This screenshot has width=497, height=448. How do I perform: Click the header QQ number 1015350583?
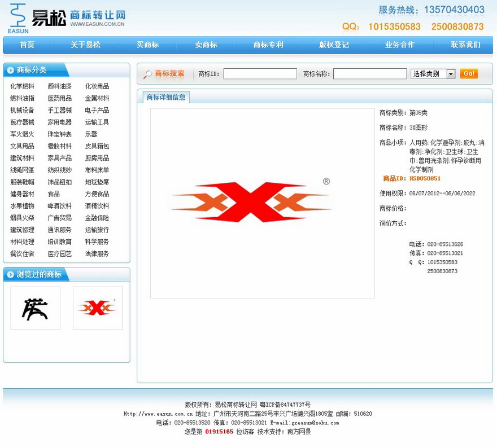pyautogui.click(x=394, y=27)
